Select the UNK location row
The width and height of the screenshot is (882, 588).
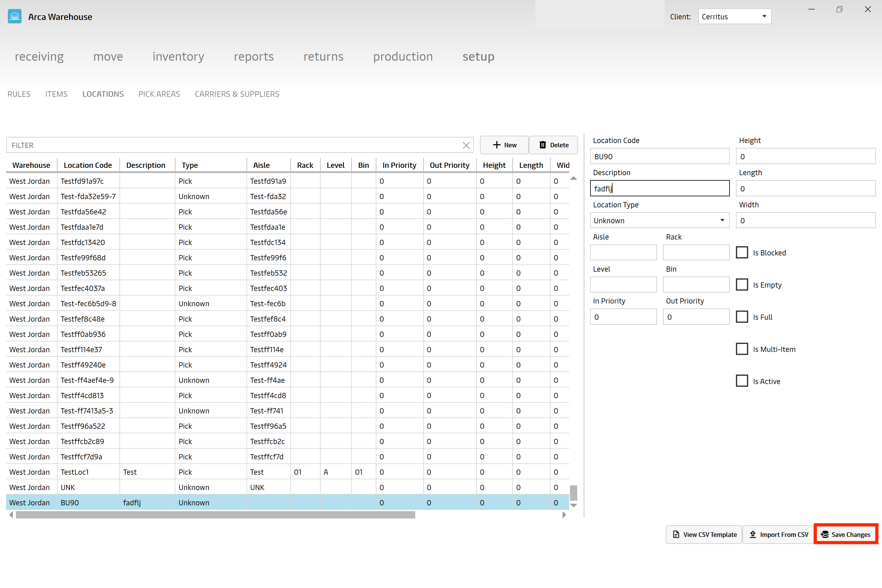[x=288, y=488]
